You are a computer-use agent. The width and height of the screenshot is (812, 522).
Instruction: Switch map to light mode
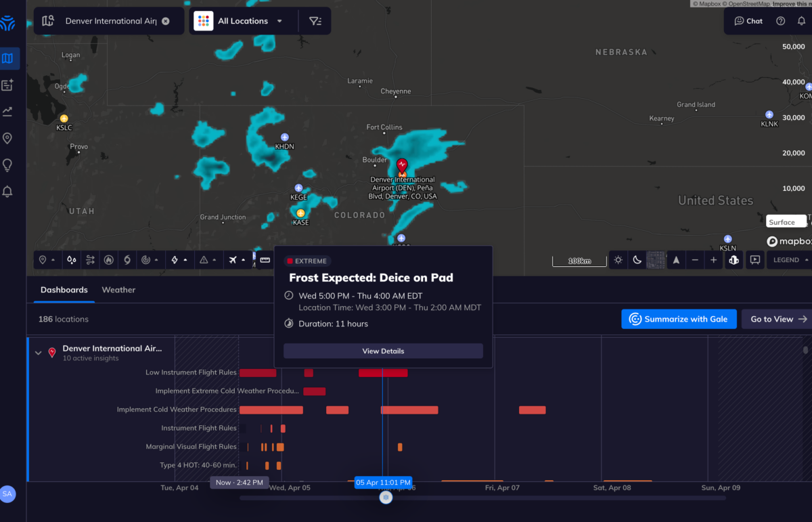coord(618,260)
